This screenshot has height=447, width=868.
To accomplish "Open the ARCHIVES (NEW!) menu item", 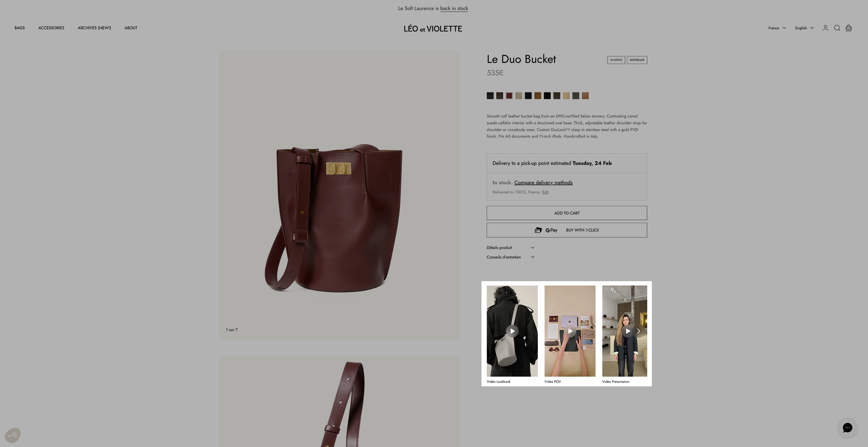I will 94,28.
